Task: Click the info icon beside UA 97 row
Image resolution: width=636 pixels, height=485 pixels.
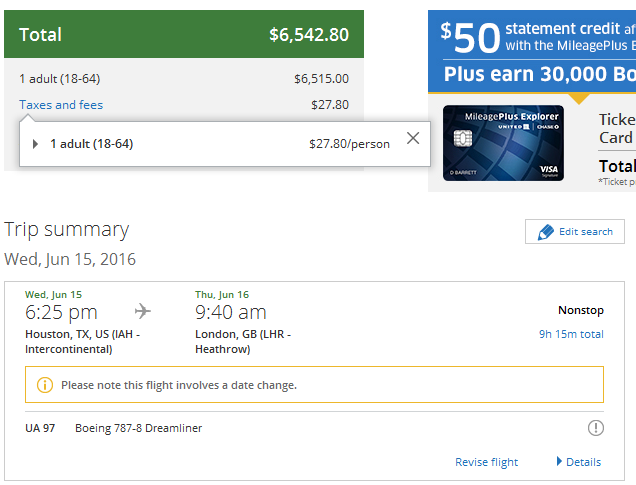Action: click(x=596, y=428)
